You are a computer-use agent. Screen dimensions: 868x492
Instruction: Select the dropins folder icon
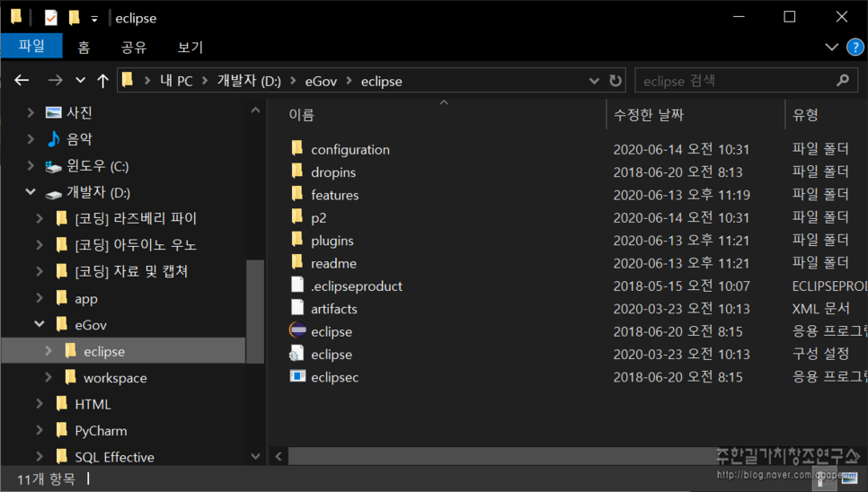(x=297, y=171)
